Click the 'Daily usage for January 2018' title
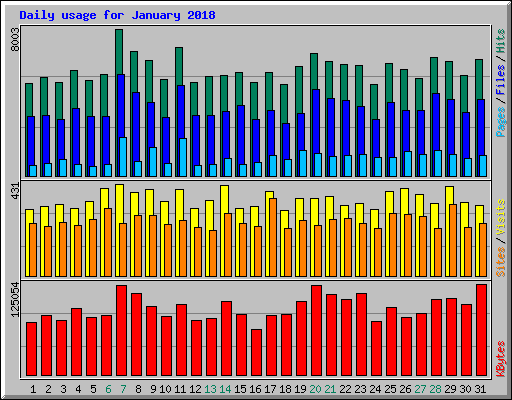The width and height of the screenshot is (512, 400). click(x=117, y=15)
